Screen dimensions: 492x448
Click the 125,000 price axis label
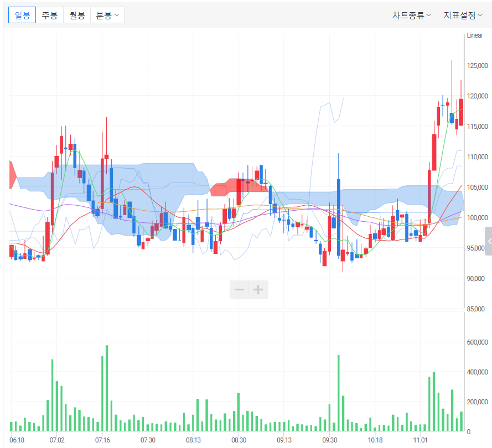[477, 65]
